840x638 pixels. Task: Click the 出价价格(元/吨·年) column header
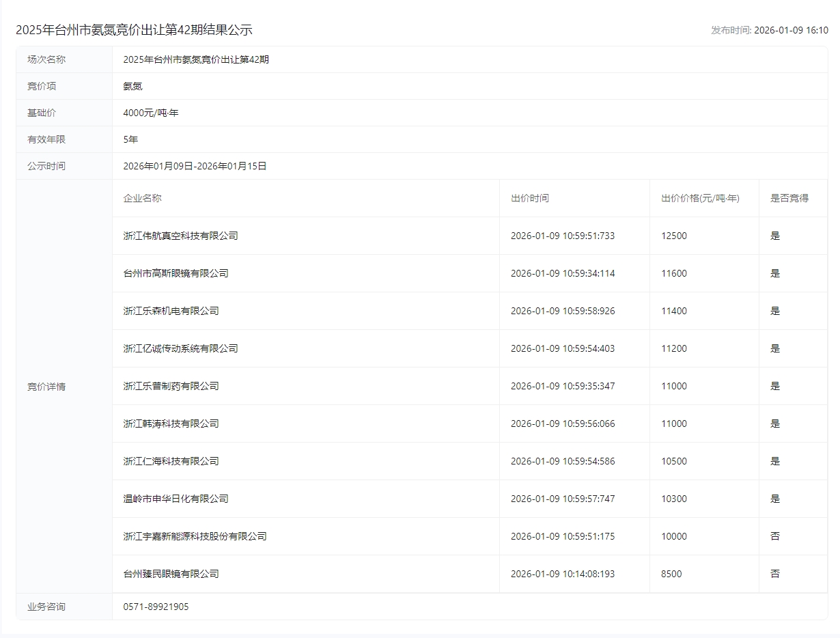(700, 198)
